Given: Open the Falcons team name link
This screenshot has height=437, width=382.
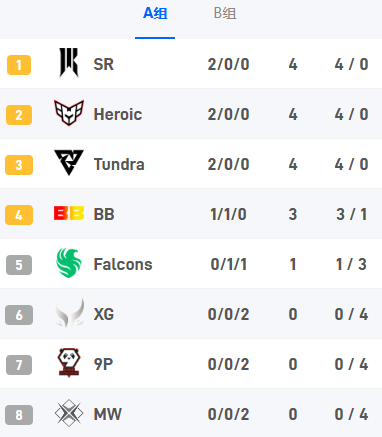Looking at the screenshot, I should pyautogui.click(x=123, y=264).
